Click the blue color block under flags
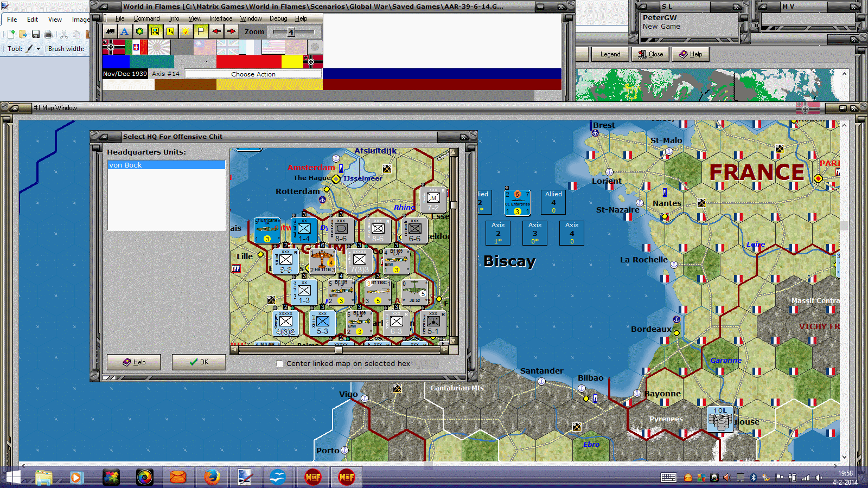The height and width of the screenshot is (488, 868). coord(116,62)
